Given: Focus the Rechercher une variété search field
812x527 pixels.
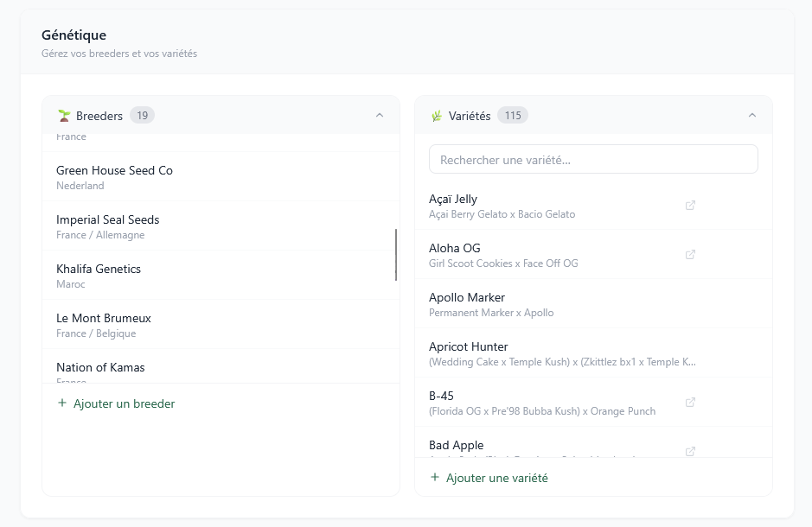Looking at the screenshot, I should [593, 159].
